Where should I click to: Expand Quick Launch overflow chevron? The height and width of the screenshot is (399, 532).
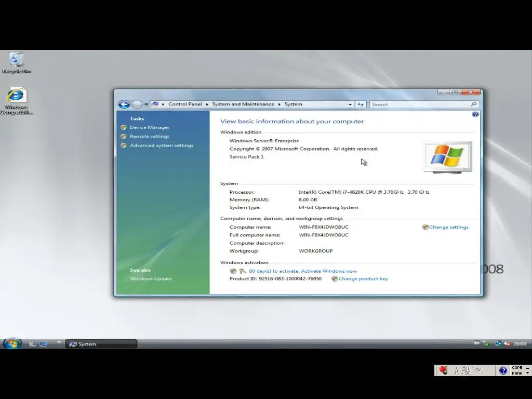pos(59,342)
